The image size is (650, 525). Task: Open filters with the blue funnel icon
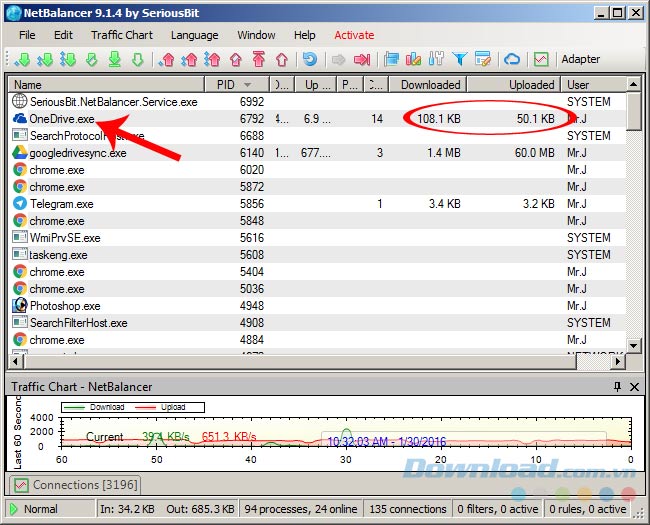click(x=460, y=59)
